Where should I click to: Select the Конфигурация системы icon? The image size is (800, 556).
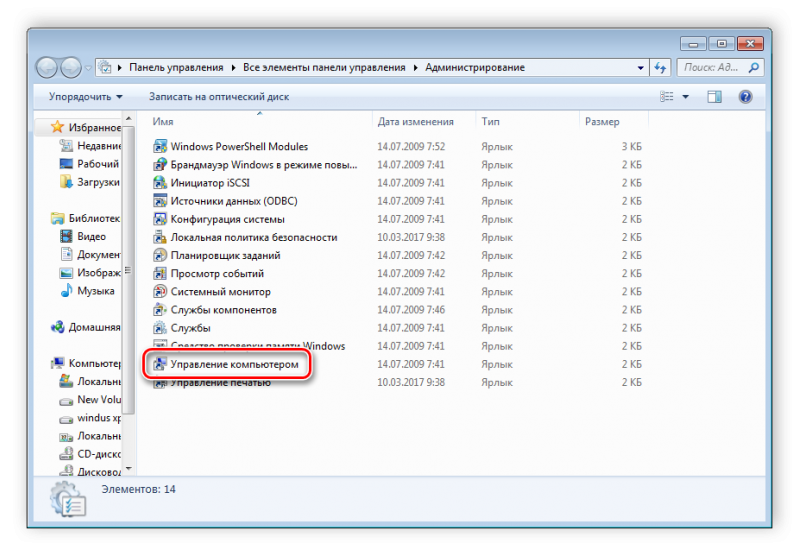pyautogui.click(x=160, y=219)
